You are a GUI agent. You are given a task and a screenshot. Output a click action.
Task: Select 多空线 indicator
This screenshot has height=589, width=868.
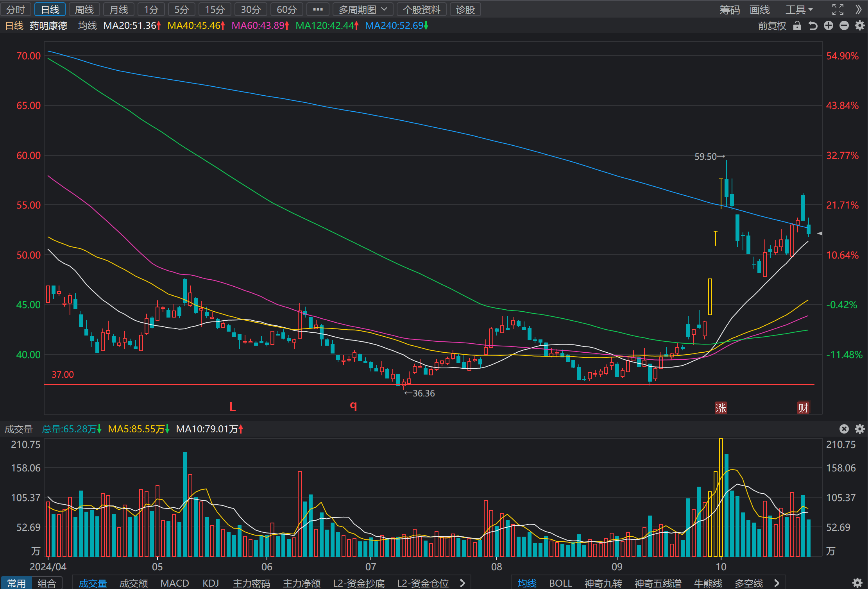coord(749,583)
